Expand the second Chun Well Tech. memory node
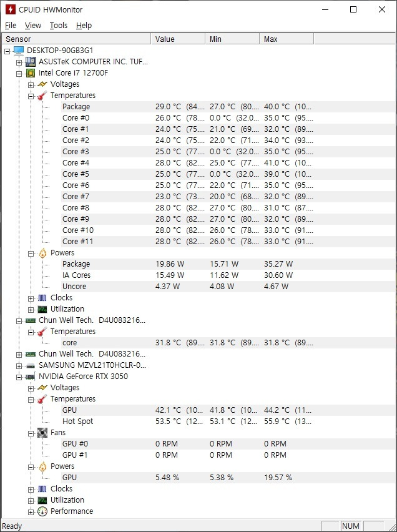397x532 pixels. (19, 355)
